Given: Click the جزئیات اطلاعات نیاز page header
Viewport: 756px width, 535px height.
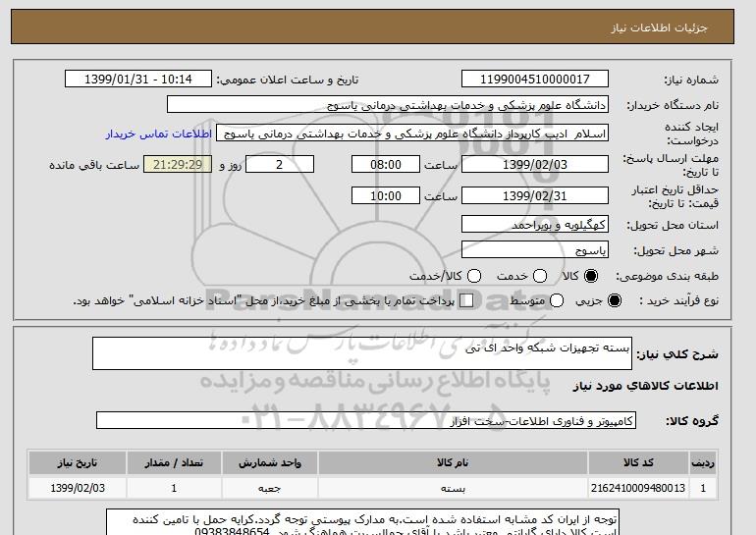Looking at the screenshot, I should pyautogui.click(x=372, y=27).
